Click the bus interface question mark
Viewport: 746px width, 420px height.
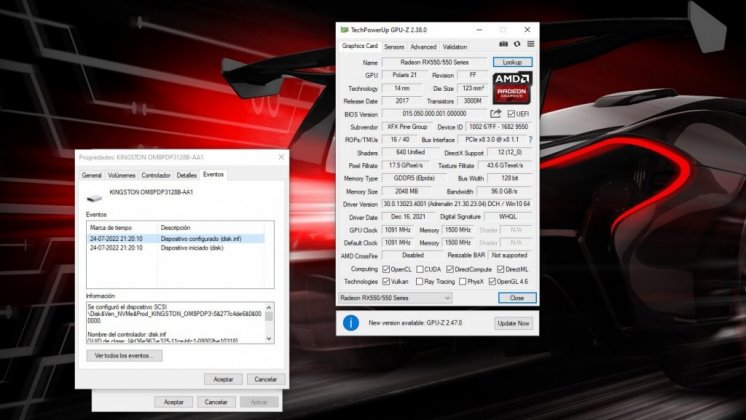pos(530,140)
